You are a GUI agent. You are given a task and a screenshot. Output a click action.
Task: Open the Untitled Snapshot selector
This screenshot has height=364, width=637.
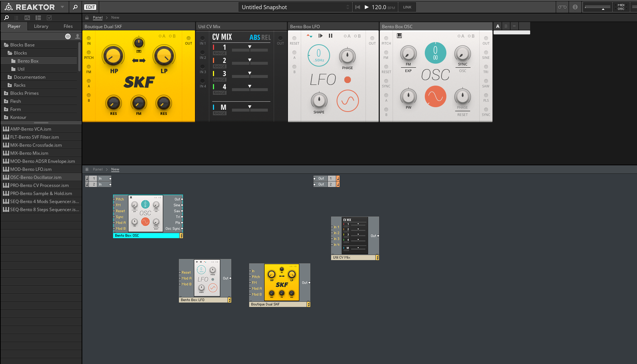pos(295,7)
